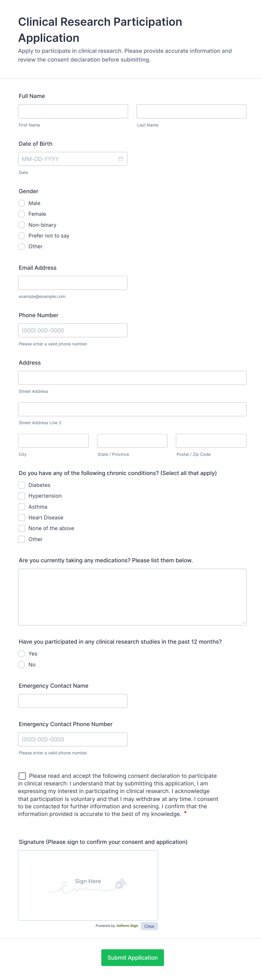Check None of the above condition
The image size is (262, 980).
(x=22, y=528)
